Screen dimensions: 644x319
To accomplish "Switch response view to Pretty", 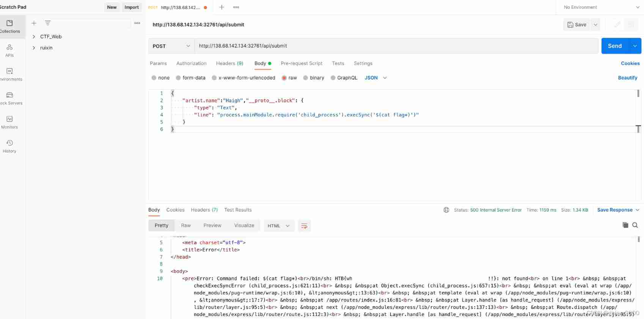I will [x=161, y=225].
